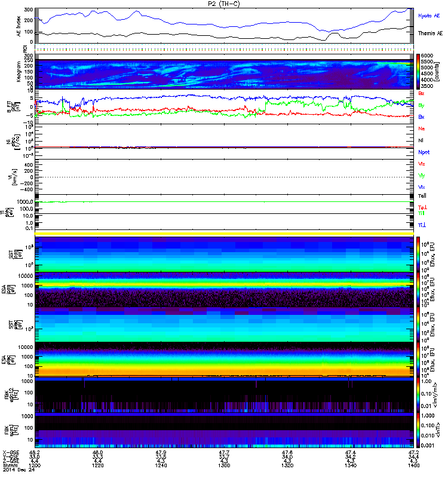Select the red Ne legend label
Image resolution: width=448 pixels, height=478 pixels.
pos(422,128)
